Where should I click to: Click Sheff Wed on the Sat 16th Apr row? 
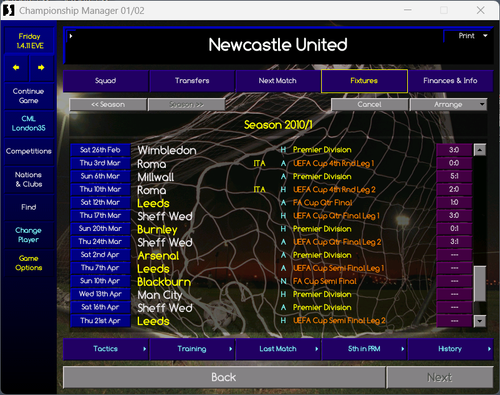point(165,308)
